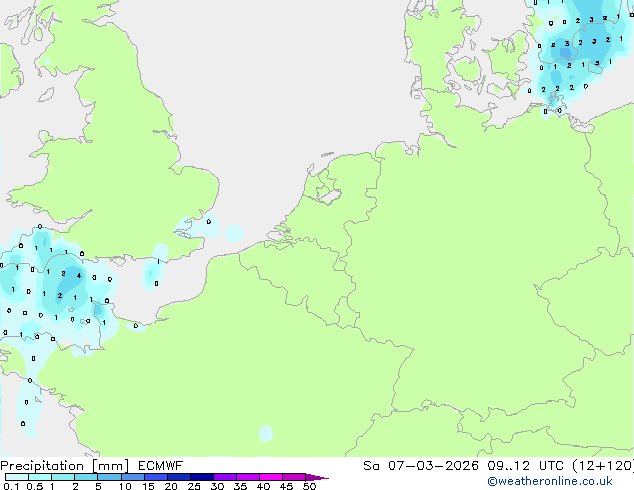This screenshot has width=634, height=490.
Task: Click the '09..12 UTC' time range text
Action: click(525, 466)
